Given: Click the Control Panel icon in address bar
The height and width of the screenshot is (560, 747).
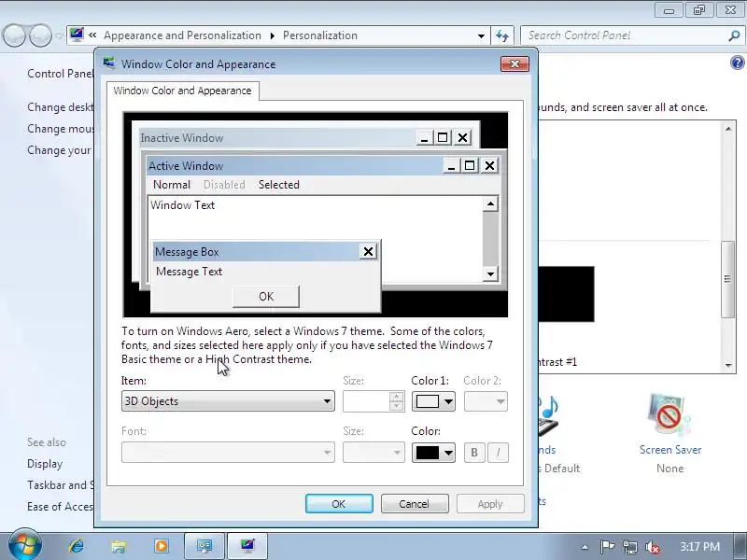Looking at the screenshot, I should 77,35.
